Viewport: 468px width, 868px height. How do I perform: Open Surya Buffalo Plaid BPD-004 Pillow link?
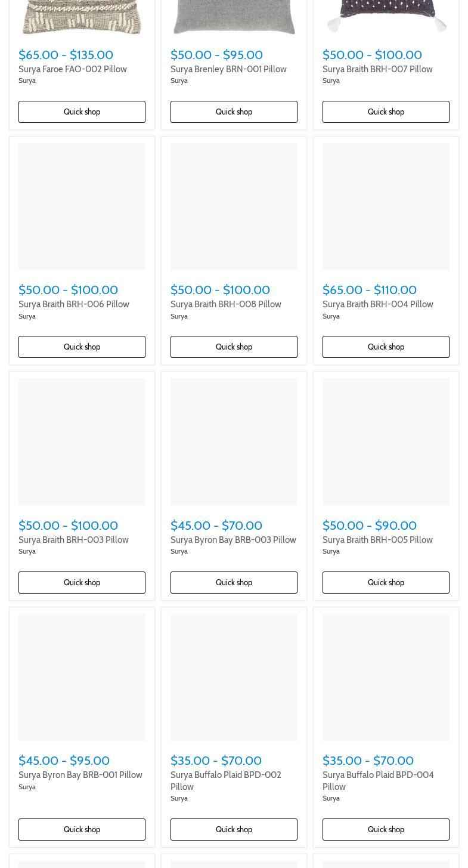(x=378, y=781)
